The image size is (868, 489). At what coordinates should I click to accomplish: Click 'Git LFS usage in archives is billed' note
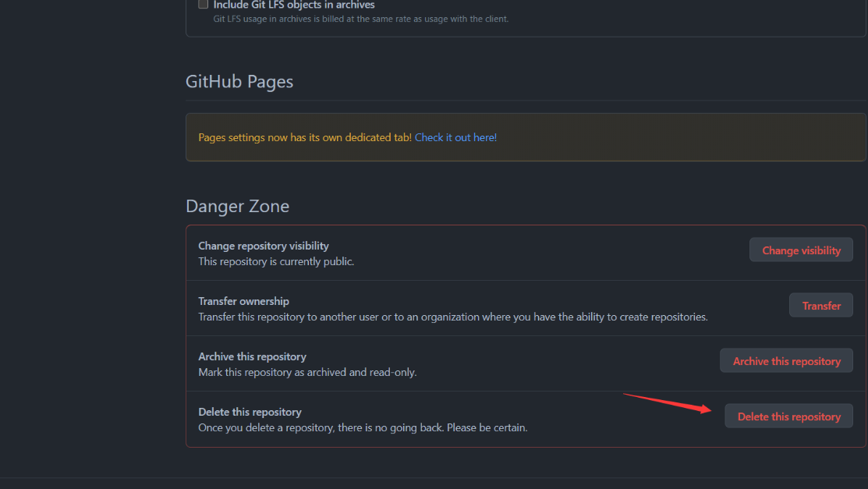point(361,19)
